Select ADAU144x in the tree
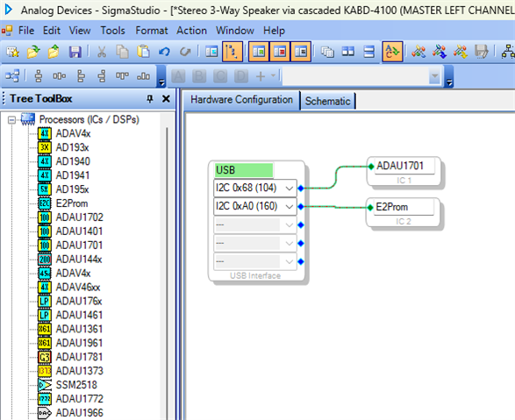Image resolution: width=515 pixels, height=420 pixels. [x=79, y=259]
